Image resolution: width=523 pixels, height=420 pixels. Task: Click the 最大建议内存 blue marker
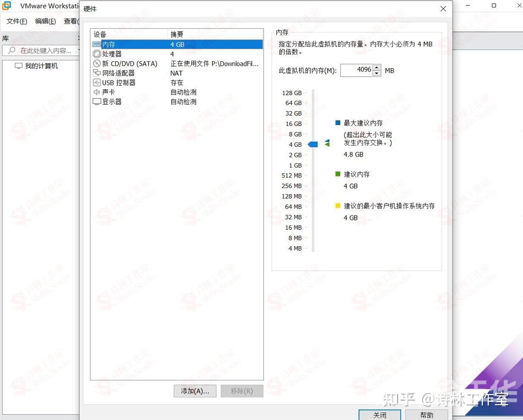pyautogui.click(x=338, y=123)
